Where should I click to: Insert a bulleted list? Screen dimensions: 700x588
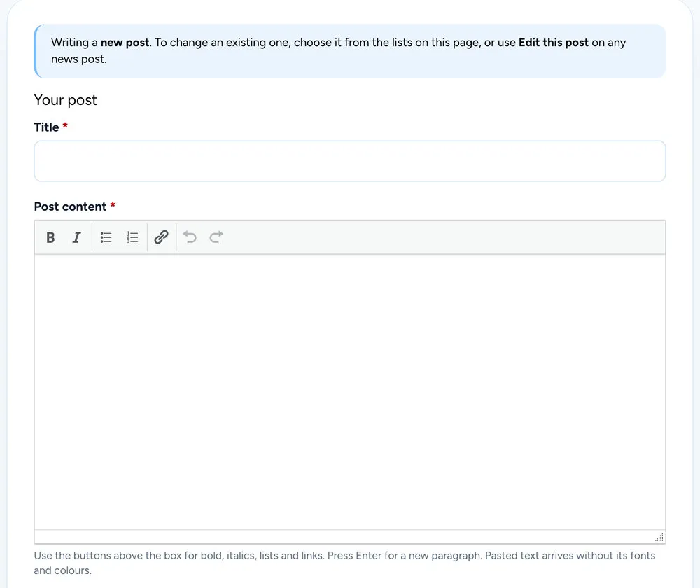pos(106,237)
